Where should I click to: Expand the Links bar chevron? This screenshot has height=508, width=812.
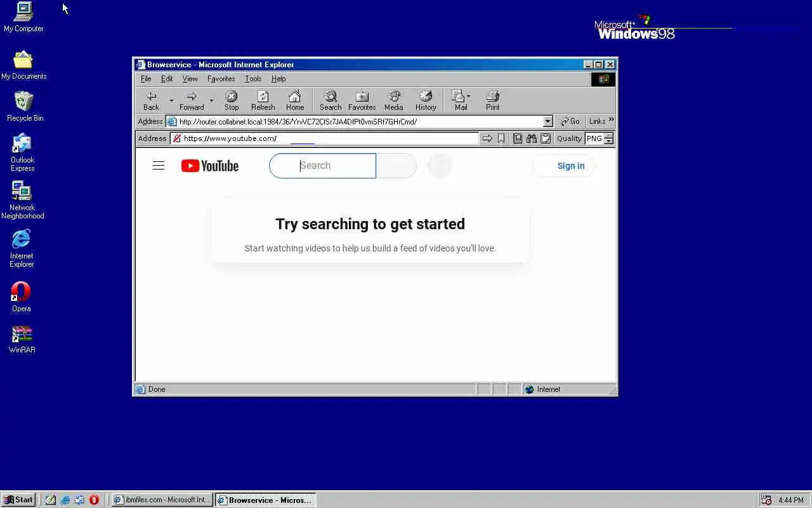tap(611, 120)
